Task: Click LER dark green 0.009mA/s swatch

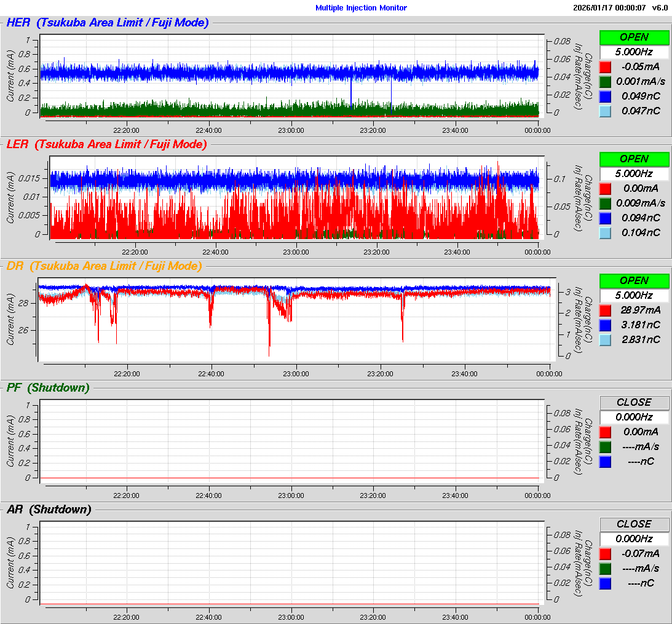Action: (606, 203)
